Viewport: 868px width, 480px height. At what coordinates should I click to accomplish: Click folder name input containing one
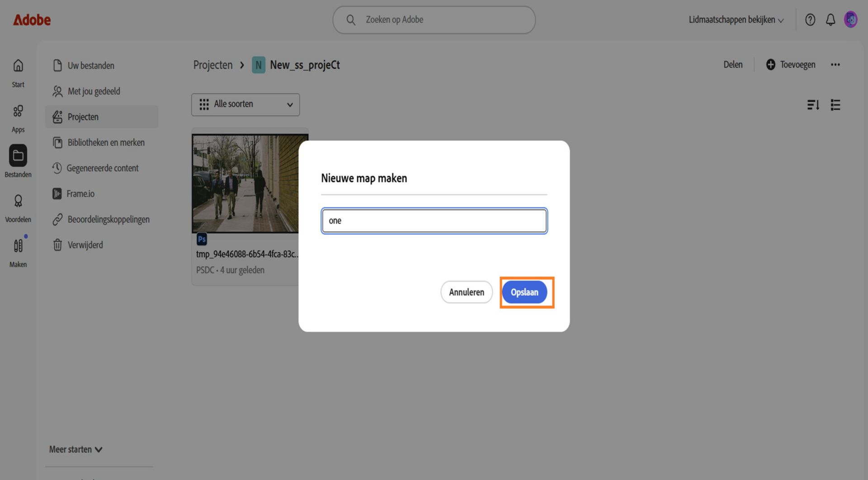pyautogui.click(x=434, y=221)
